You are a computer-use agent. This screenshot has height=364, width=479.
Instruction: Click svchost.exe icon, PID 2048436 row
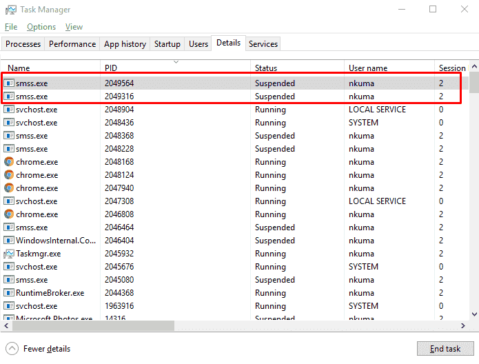pyautogui.click(x=9, y=122)
